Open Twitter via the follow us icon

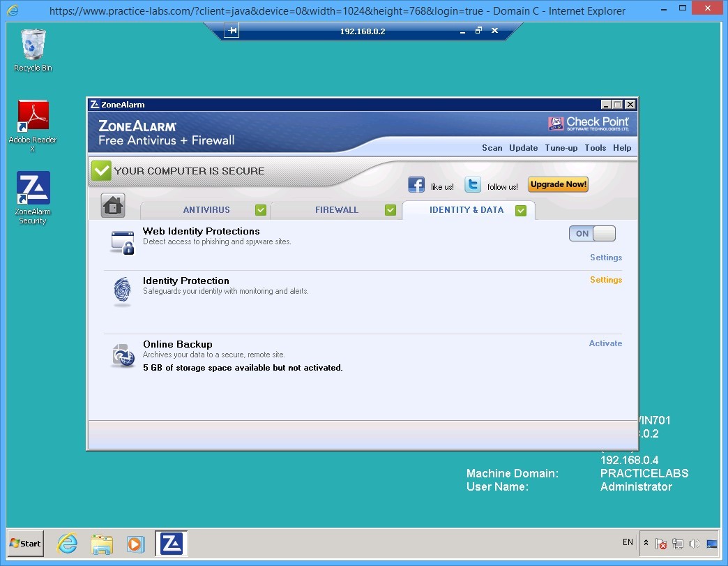473,184
